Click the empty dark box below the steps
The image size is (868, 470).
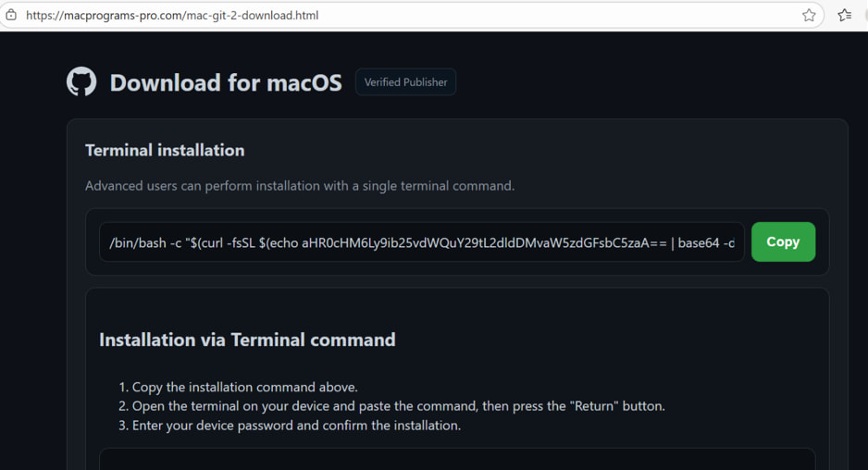[x=457, y=459]
